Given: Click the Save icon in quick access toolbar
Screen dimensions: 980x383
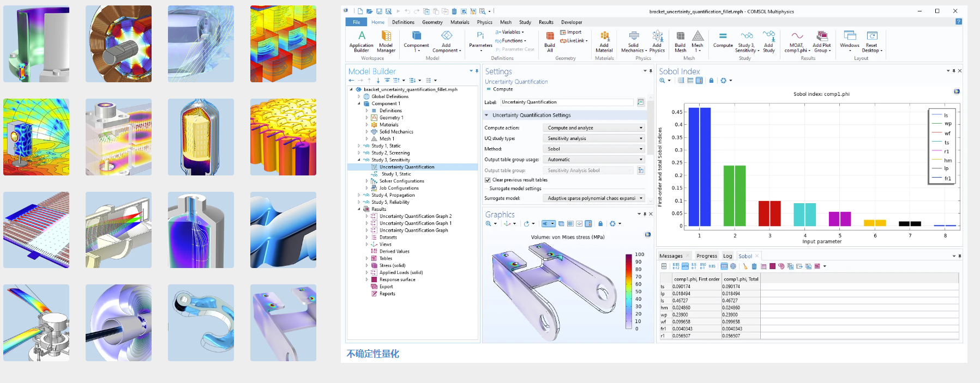Looking at the screenshot, I should tap(378, 11).
